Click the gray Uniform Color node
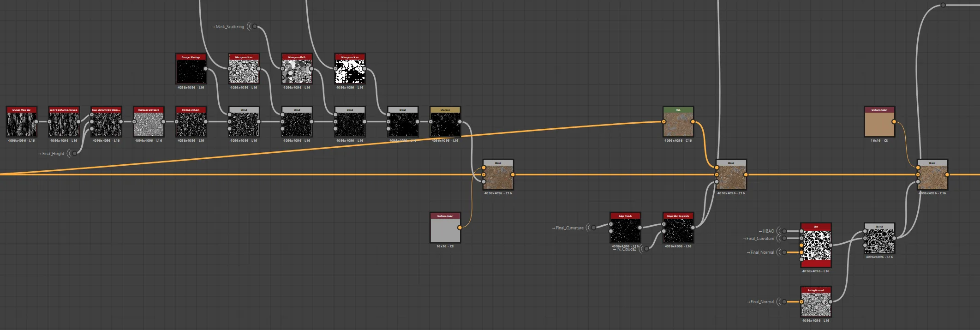The height and width of the screenshot is (330, 980). (x=445, y=228)
